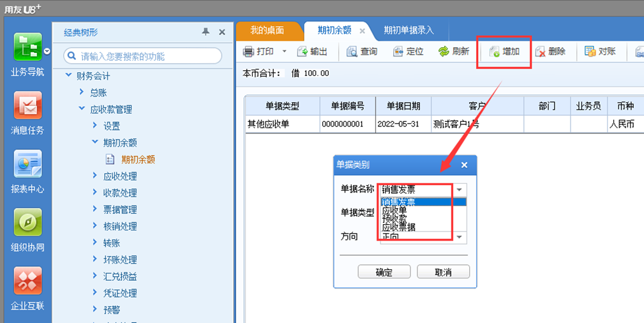
Task: Pin the 经典树形 panel with pushpin
Action: [206, 32]
